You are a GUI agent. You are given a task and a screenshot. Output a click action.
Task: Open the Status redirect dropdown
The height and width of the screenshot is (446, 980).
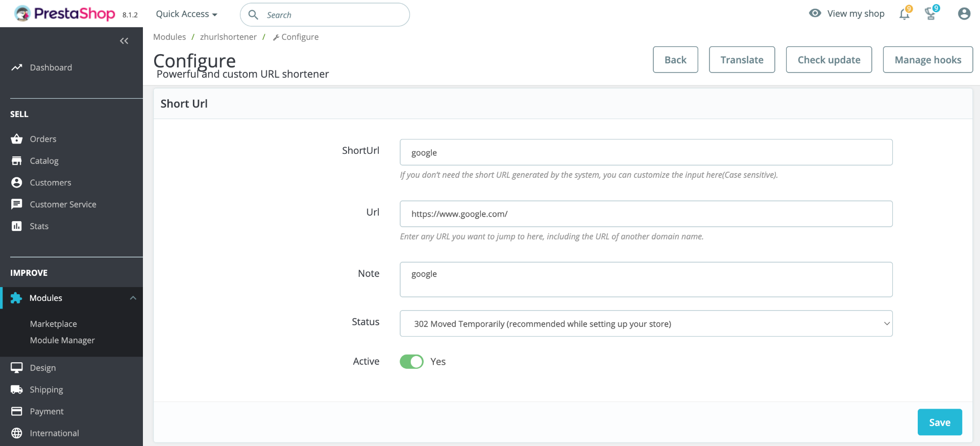click(x=646, y=324)
